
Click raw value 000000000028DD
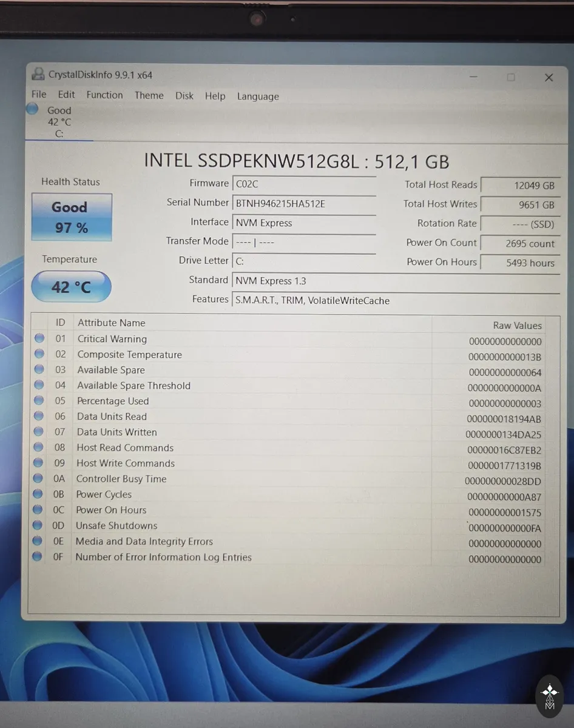[x=503, y=482]
